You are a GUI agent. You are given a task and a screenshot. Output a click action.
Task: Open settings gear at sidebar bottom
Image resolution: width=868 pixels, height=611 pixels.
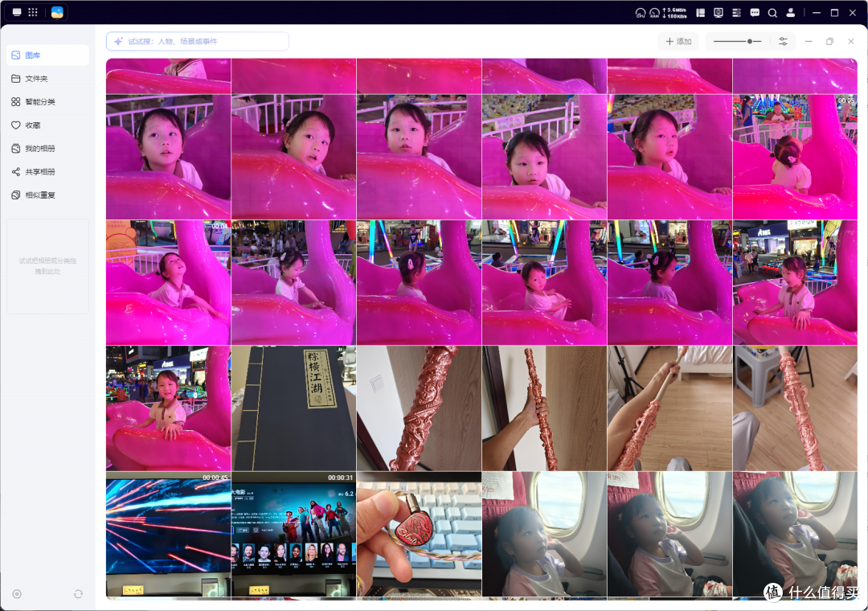pyautogui.click(x=17, y=594)
